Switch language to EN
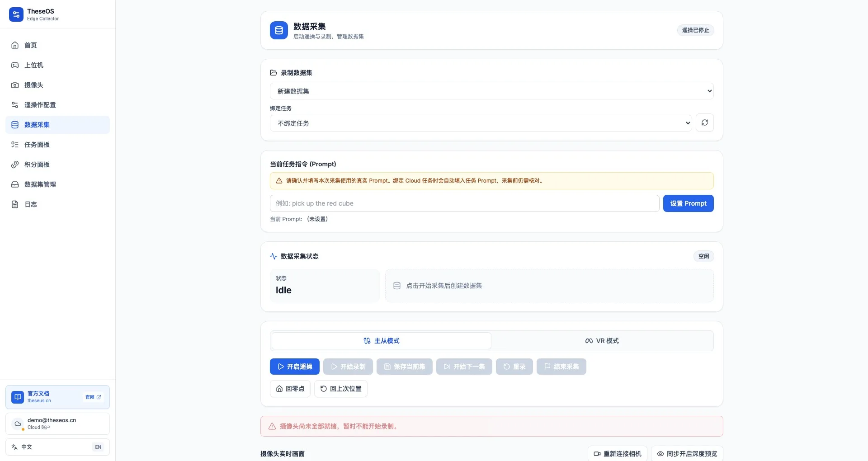Viewport: 868px width, 461px height. click(x=98, y=447)
